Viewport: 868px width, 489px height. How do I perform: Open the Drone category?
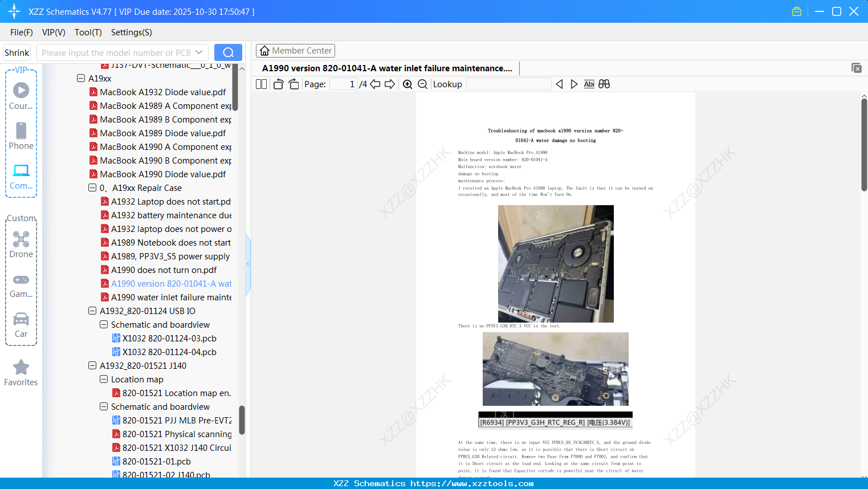21,244
